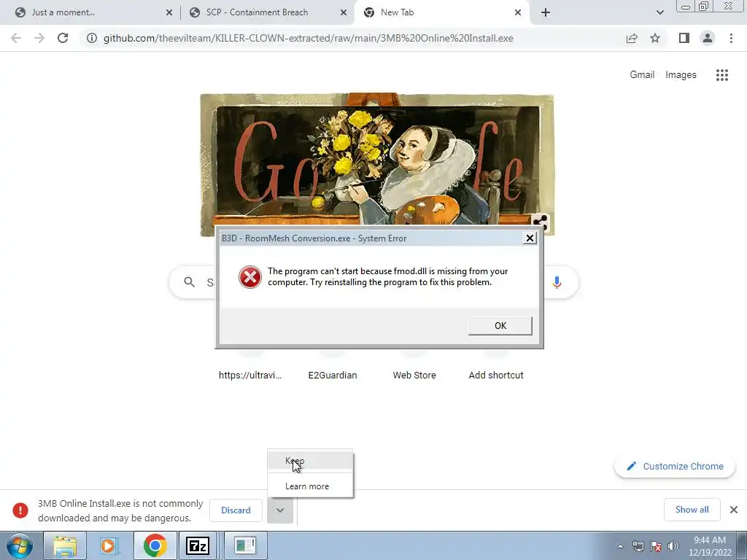Click the download warning red icon
747x560 pixels.
coord(20,510)
